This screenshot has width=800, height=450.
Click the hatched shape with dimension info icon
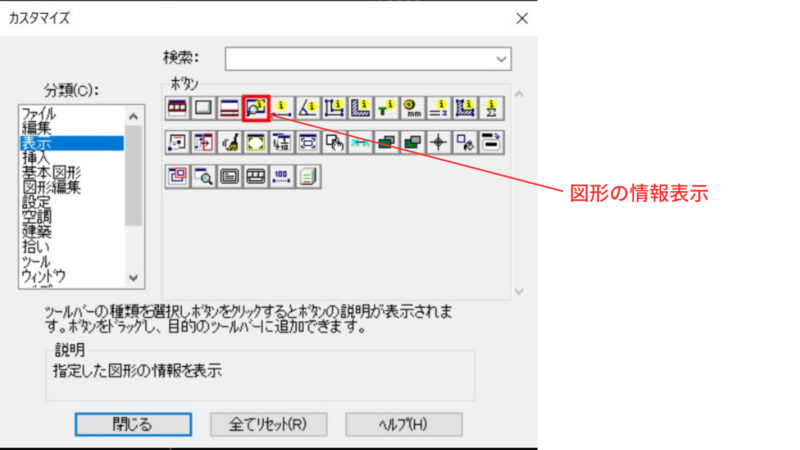tap(465, 108)
